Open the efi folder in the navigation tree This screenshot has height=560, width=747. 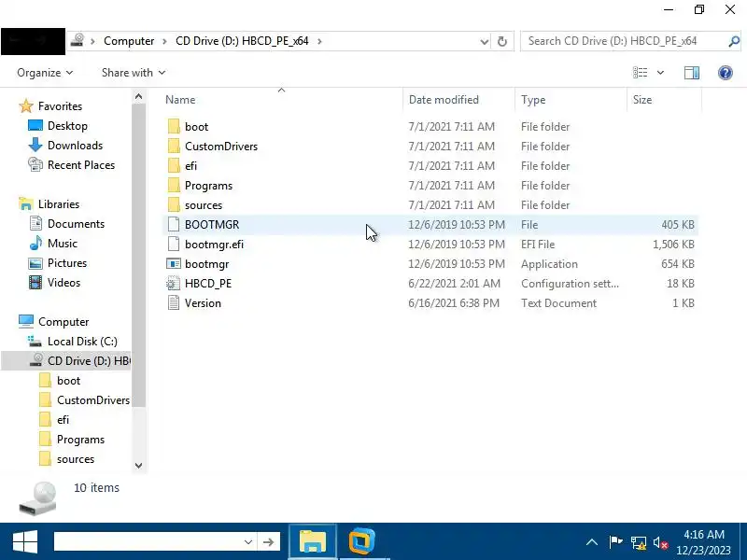[63, 419]
